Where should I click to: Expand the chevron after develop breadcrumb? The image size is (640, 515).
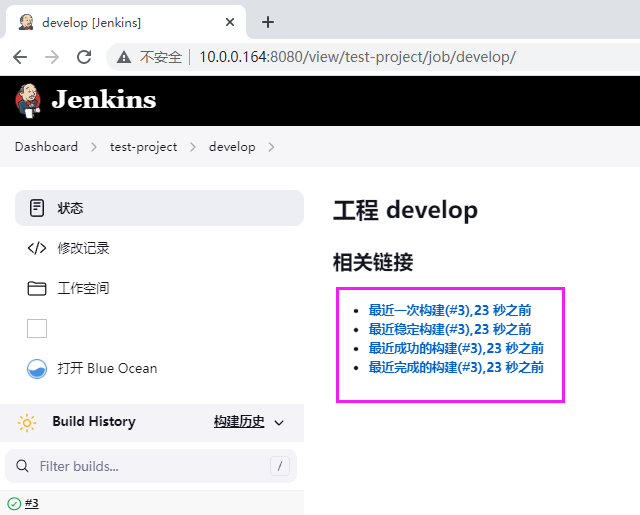pyautogui.click(x=271, y=147)
